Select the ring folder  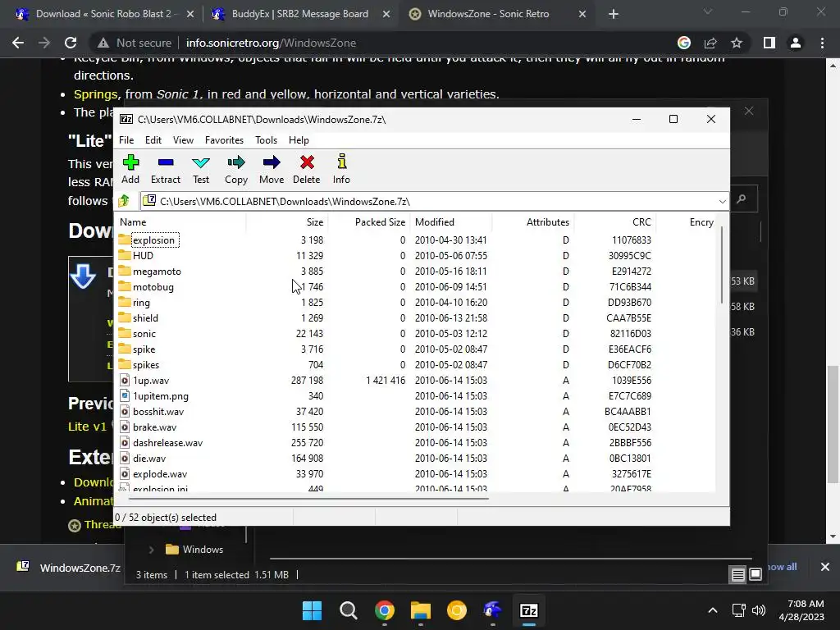(x=141, y=302)
